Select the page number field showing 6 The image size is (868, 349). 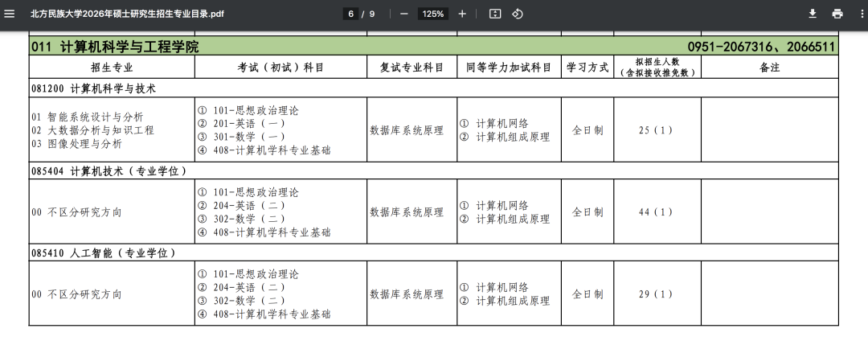tap(351, 14)
